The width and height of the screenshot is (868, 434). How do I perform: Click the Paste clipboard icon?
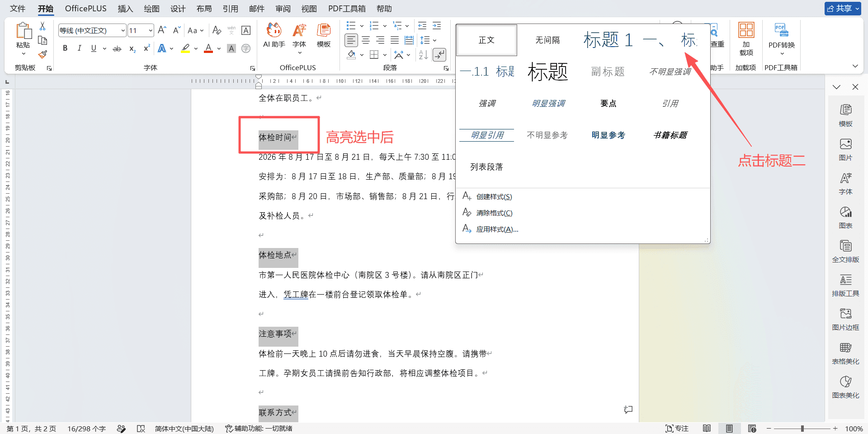24,31
